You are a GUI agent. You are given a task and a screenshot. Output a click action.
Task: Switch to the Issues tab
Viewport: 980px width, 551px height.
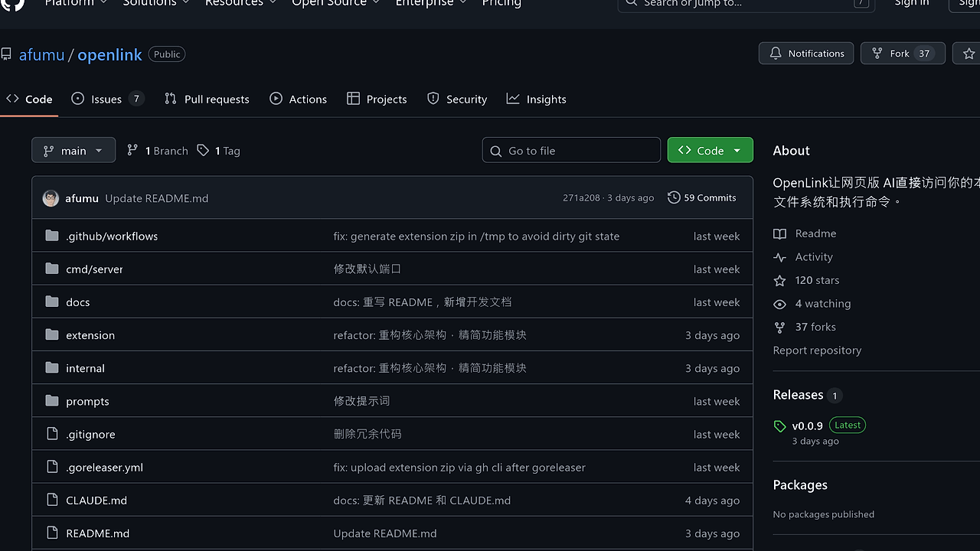107,99
